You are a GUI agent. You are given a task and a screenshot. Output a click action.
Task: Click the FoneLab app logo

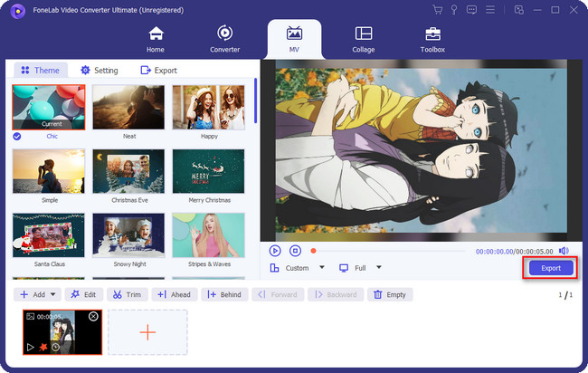17,11
